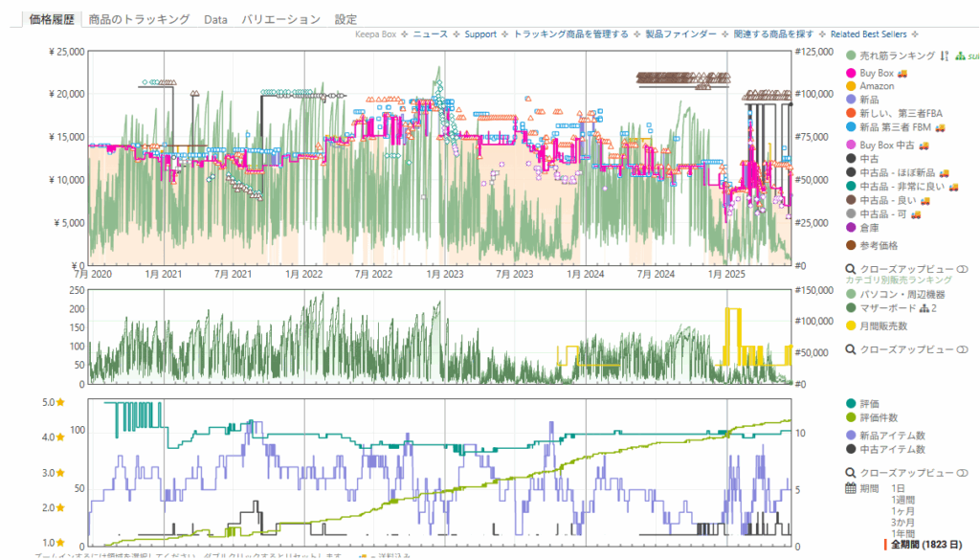Image resolution: width=980 pixels, height=560 pixels.
Task: Toggle the 倉庫 series in legend
Action: (x=862, y=228)
